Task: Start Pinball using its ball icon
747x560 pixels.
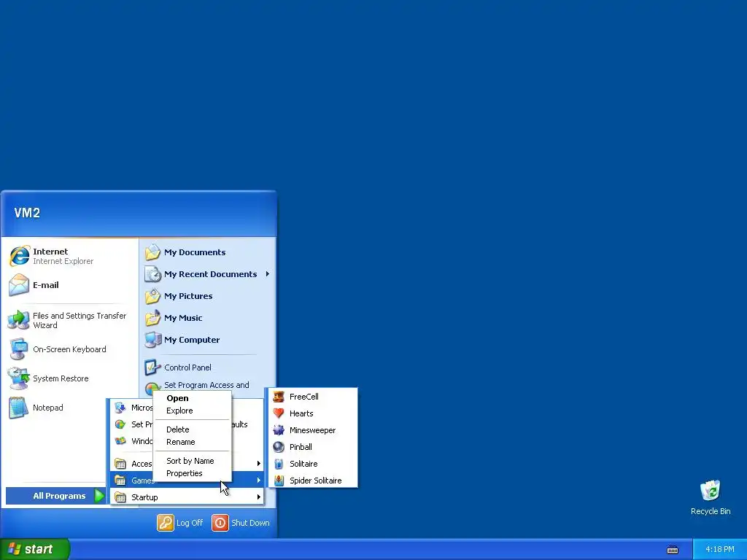Action: click(x=279, y=447)
